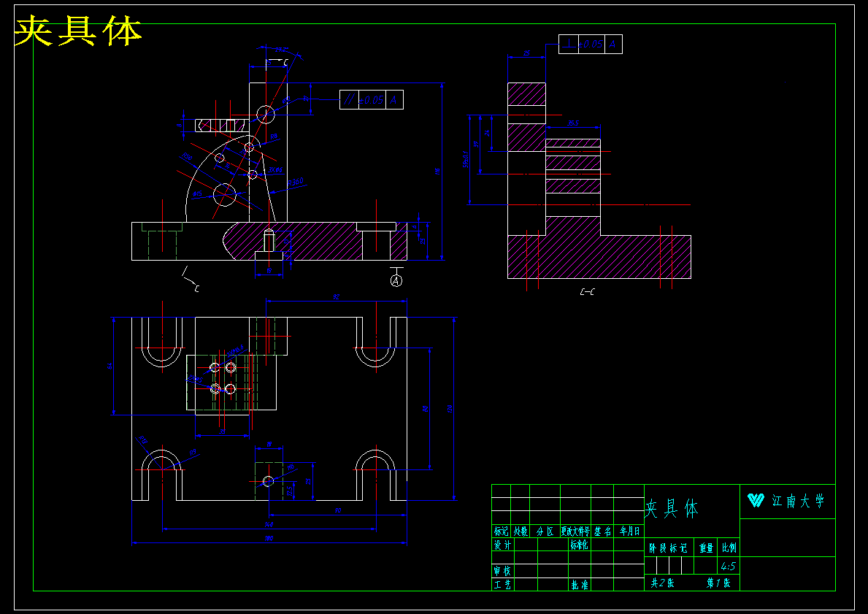The image size is (868, 614).
Task: Select the 180 overall width dimension
Action: pyautogui.click(x=269, y=538)
